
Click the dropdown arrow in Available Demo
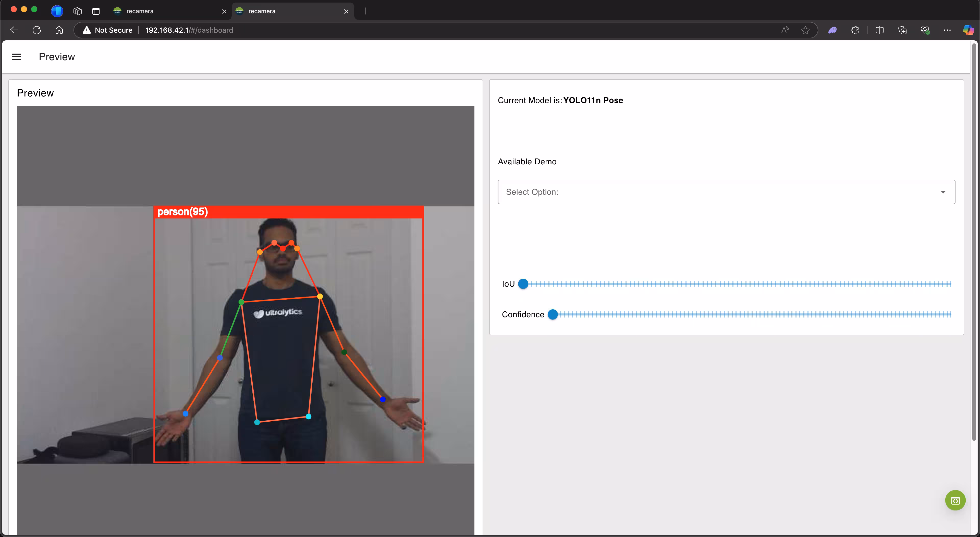[x=943, y=192]
